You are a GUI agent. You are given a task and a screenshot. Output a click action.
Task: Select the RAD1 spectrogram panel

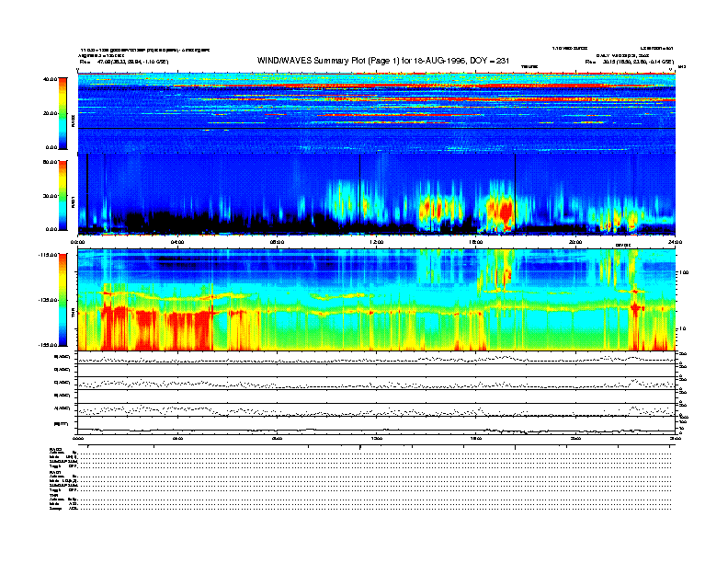pos(377,194)
